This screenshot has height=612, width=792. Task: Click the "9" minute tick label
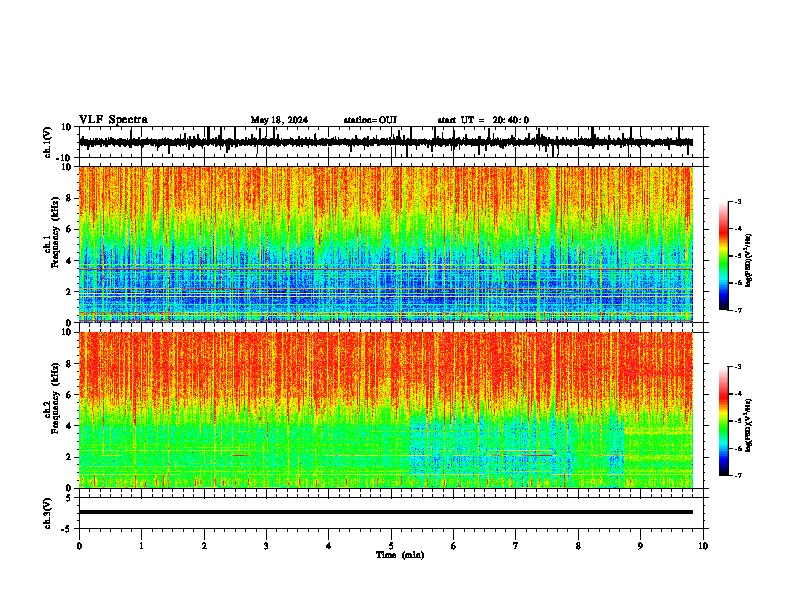640,546
